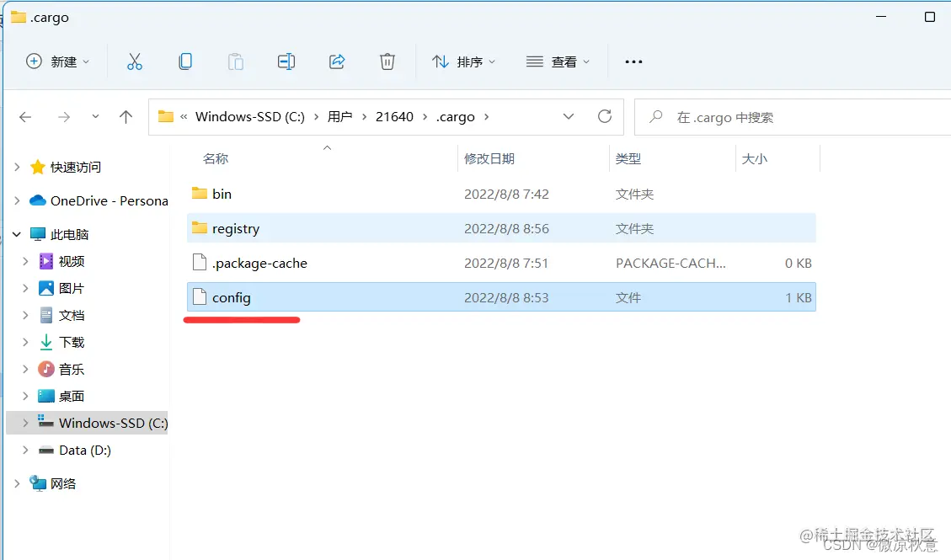Expand 快速访问 tree node
The height and width of the screenshot is (560, 951).
tap(17, 167)
